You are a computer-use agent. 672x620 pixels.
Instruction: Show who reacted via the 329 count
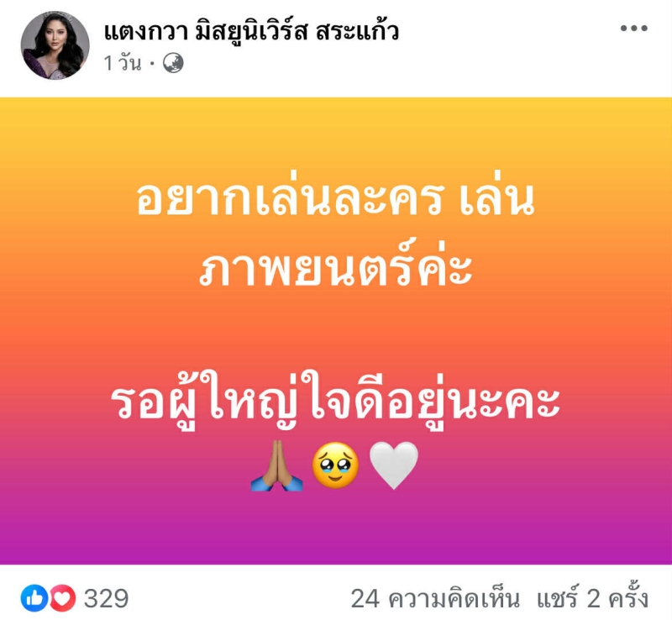(106, 598)
